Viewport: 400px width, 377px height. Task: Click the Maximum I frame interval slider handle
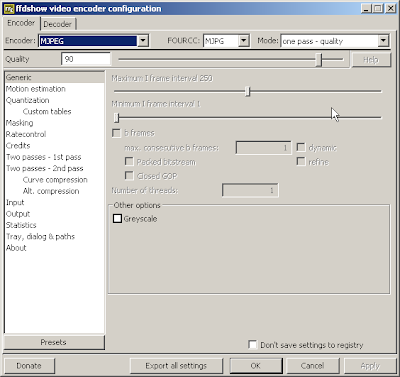click(247, 91)
